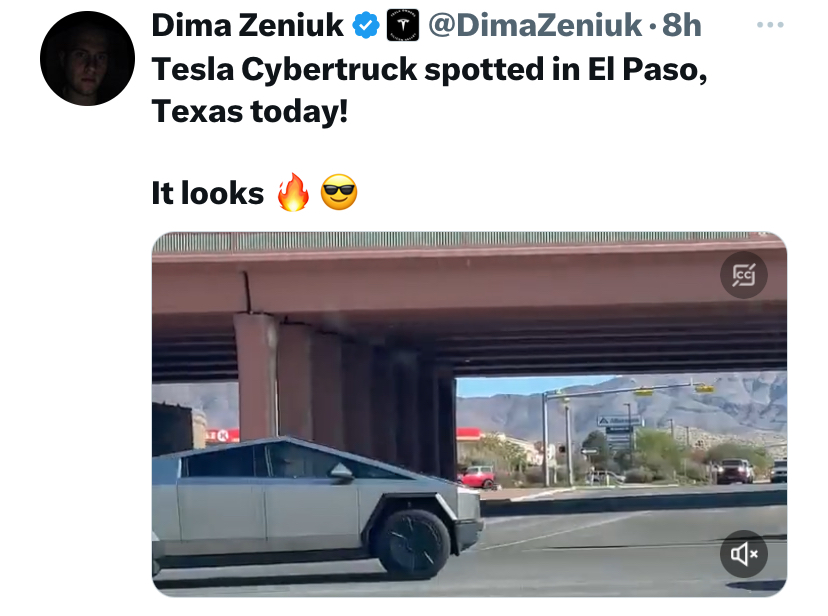This screenshot has height=616, width=828.
Task: Open the three-dot more options menu
Action: tap(770, 25)
